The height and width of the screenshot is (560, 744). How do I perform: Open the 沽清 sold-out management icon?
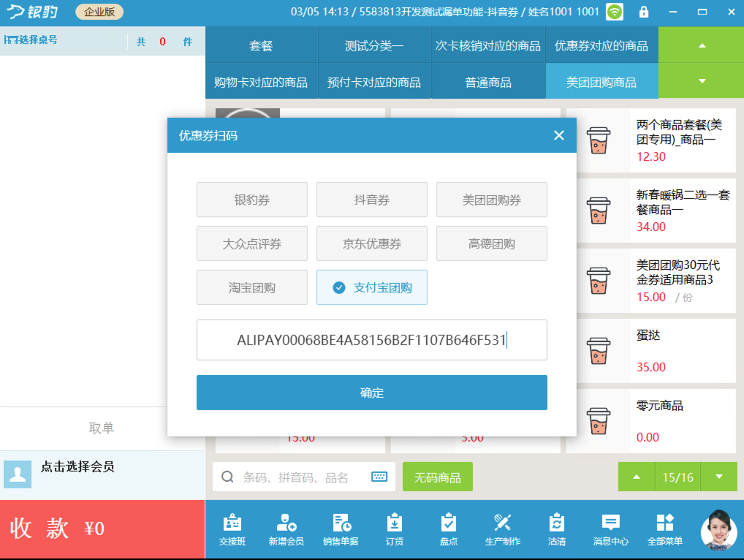point(556,528)
